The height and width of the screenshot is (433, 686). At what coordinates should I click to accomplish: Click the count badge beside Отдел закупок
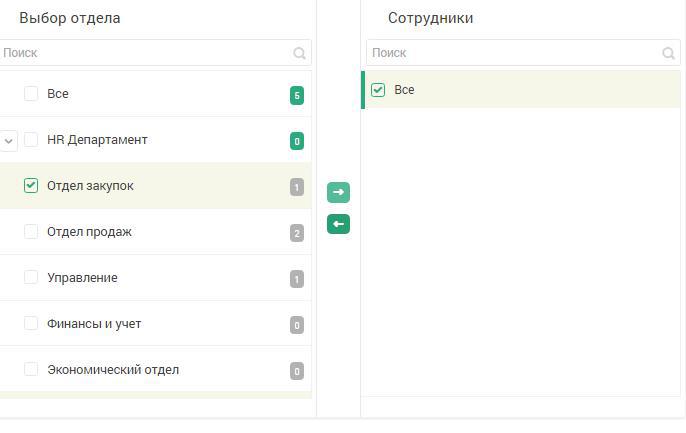tap(297, 187)
